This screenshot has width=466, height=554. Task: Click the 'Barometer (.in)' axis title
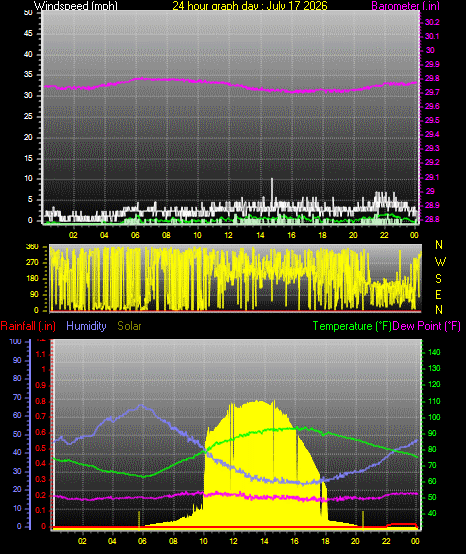405,6
